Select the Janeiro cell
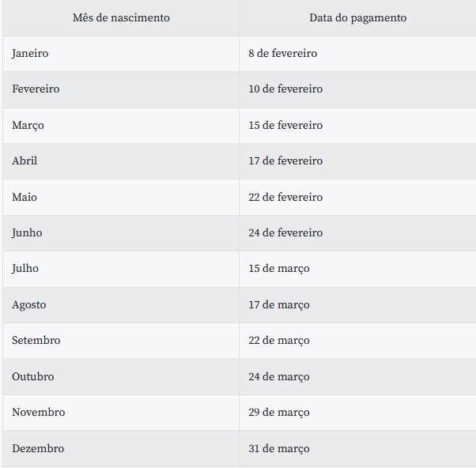 (30, 53)
